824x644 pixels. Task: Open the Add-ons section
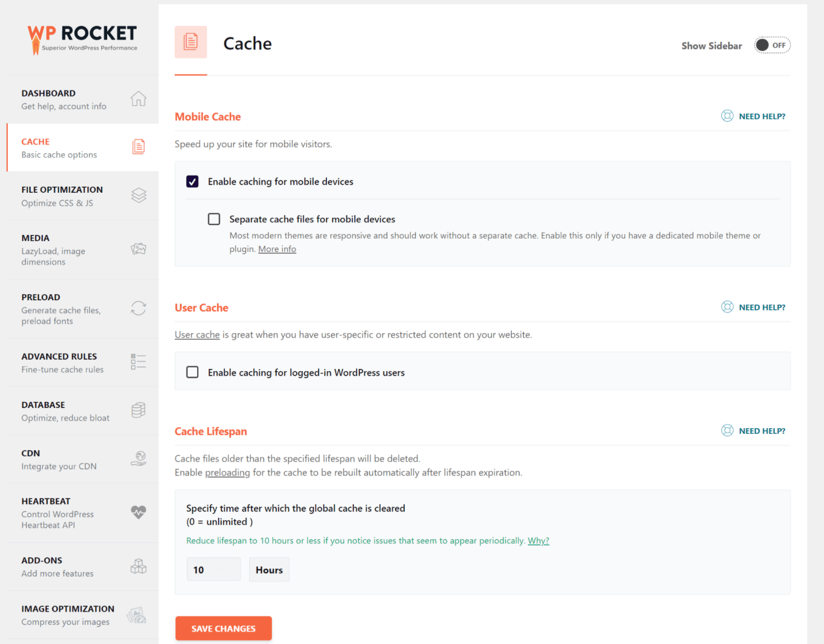82,567
